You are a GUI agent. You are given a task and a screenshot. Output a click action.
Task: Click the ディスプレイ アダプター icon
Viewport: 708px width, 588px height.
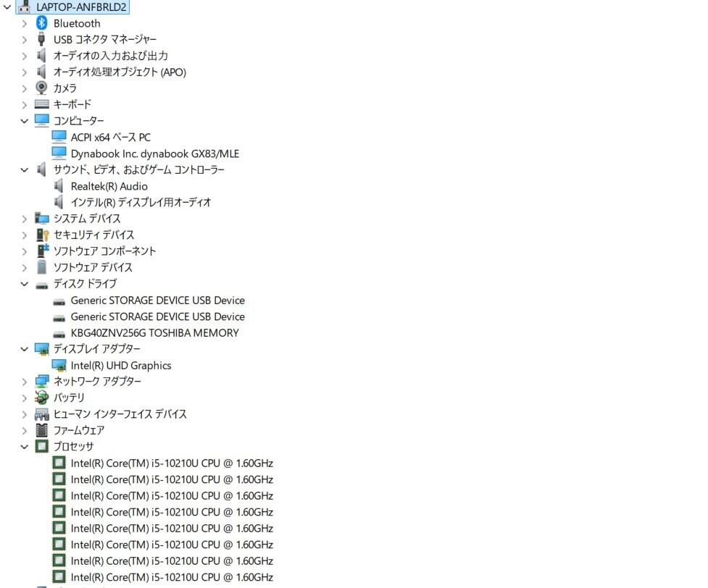tap(41, 349)
